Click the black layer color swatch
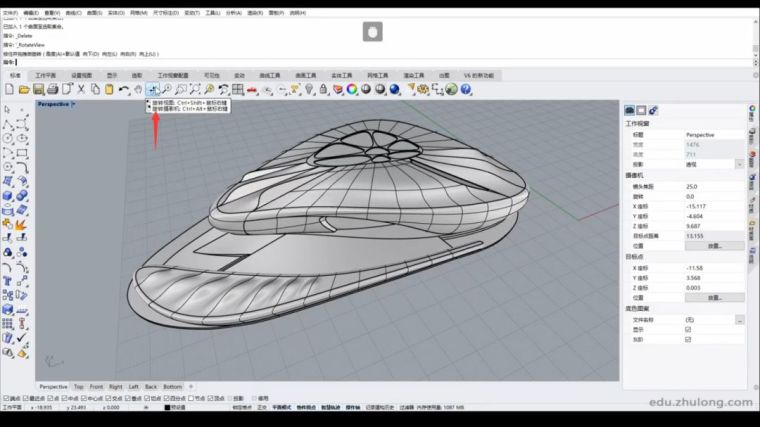 [167, 408]
